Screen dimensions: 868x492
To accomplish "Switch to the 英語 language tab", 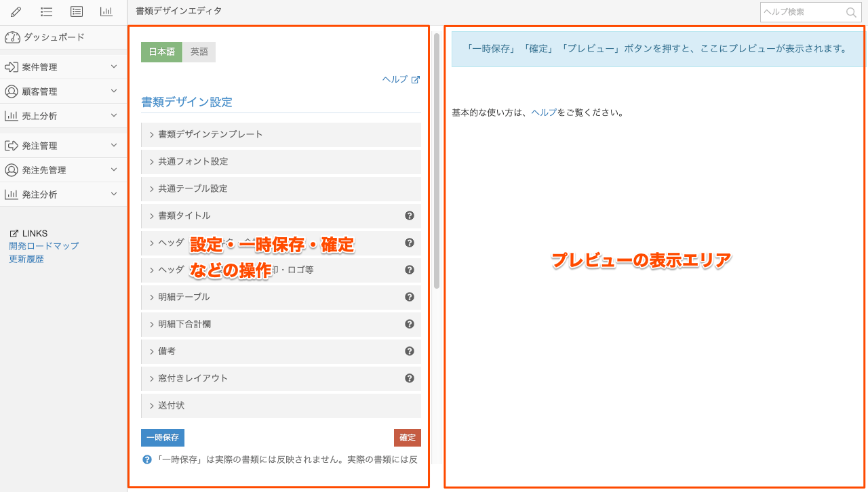I will point(199,51).
